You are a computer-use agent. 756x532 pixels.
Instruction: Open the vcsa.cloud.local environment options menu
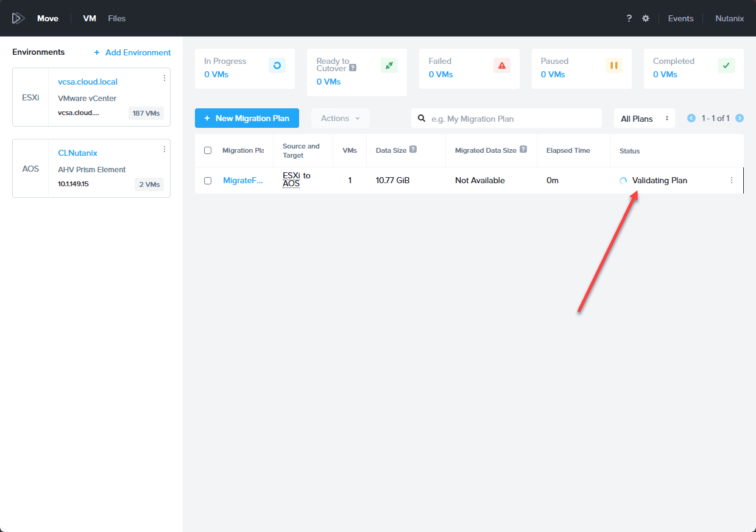[164, 78]
